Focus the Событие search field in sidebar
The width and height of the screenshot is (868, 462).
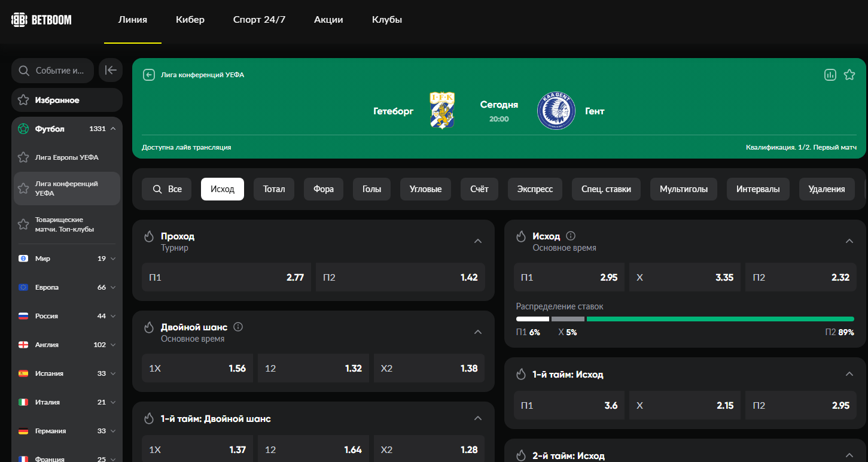53,71
